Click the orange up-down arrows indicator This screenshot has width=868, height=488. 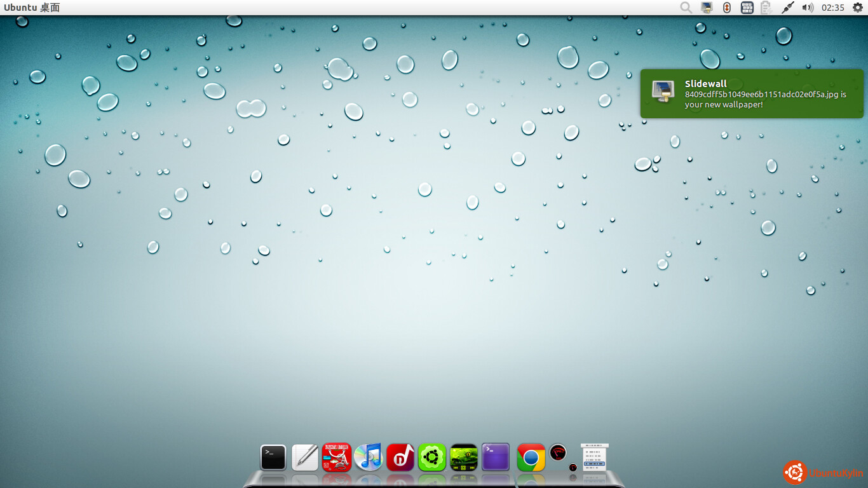[x=727, y=8]
